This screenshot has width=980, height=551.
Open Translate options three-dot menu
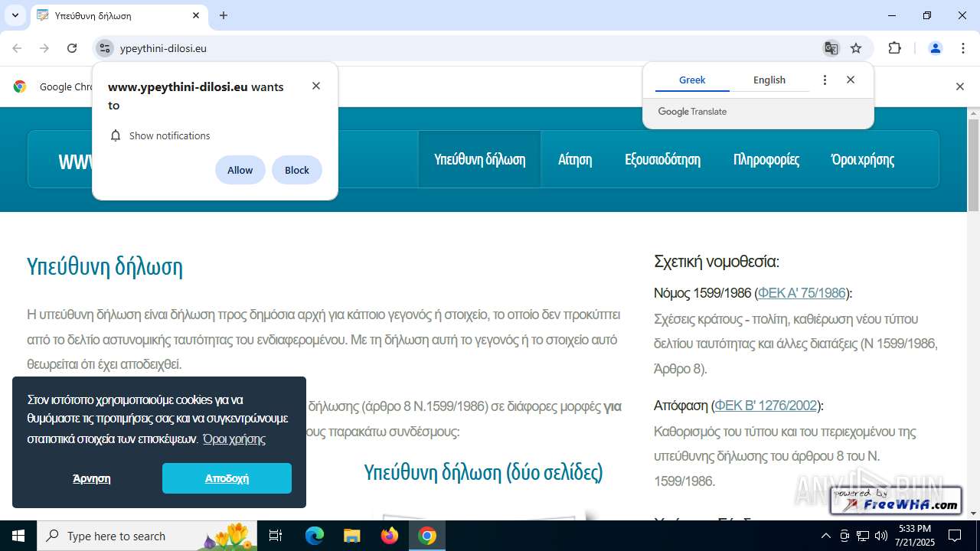point(825,80)
